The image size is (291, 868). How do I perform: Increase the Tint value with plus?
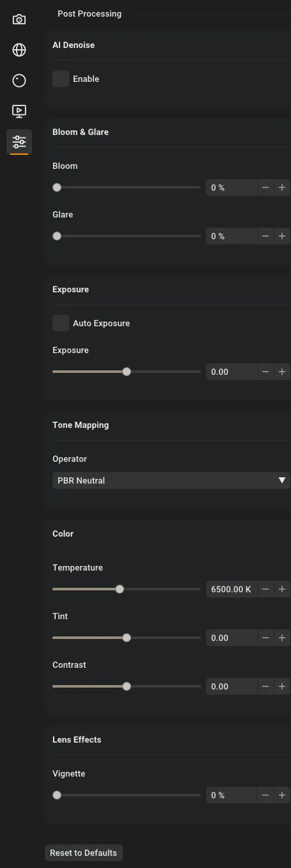(x=282, y=638)
